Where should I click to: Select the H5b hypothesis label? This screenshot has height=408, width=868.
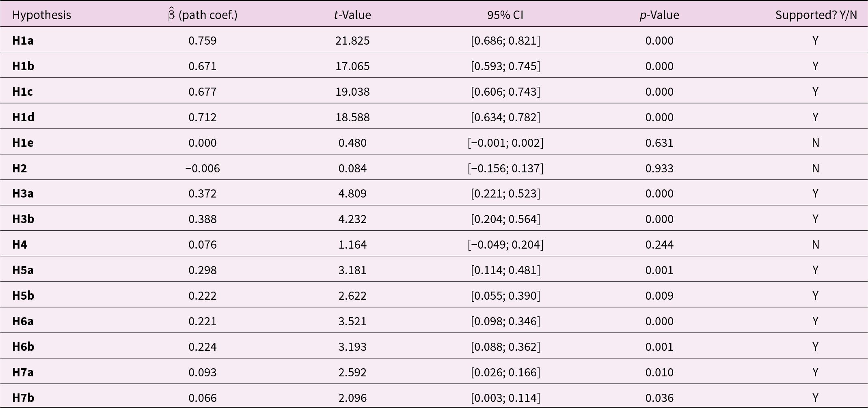pos(23,296)
